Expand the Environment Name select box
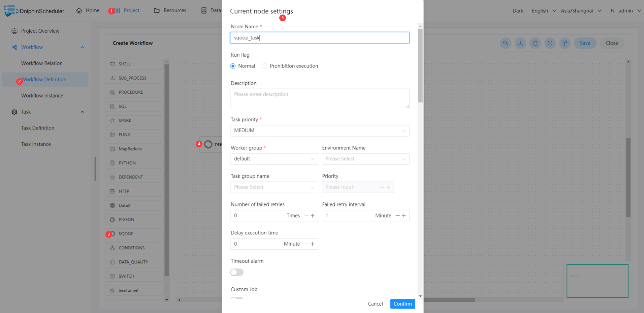Screen dimensions: 644x313 365,159
